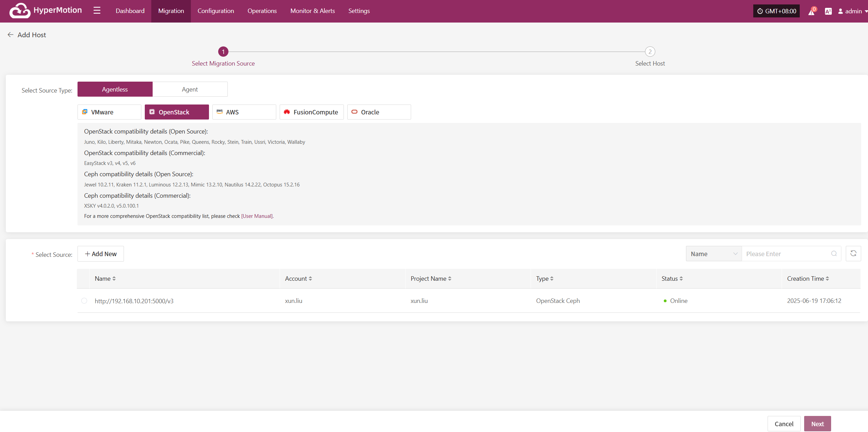868x432 pixels.
Task: Click the Add New source button
Action: coord(101,254)
